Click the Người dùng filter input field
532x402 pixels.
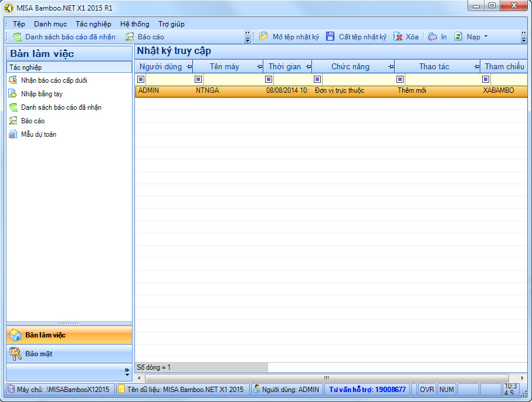(169, 79)
